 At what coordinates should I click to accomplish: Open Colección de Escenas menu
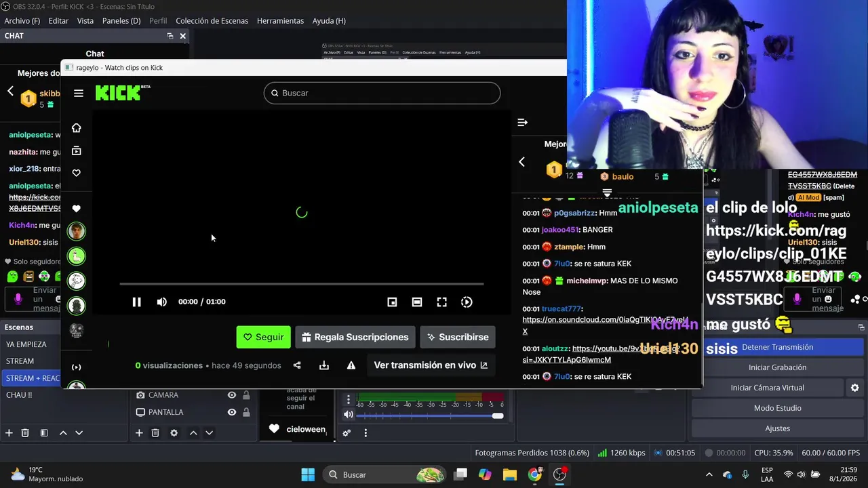[212, 21]
